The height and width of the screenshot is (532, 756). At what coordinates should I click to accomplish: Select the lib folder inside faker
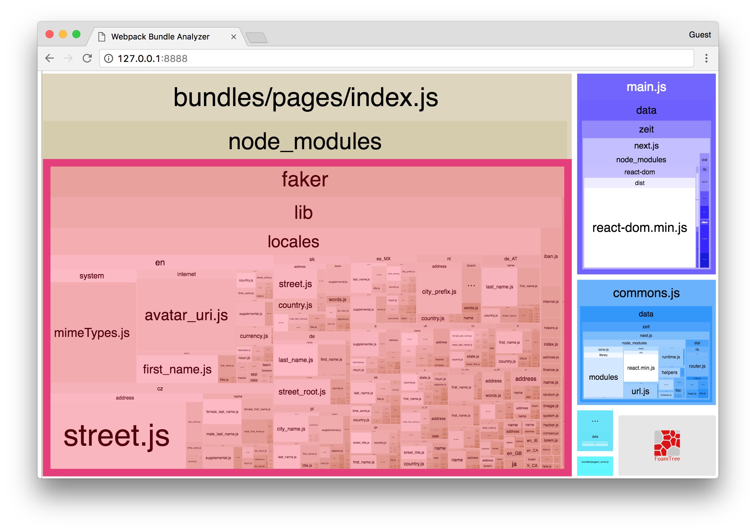coord(304,212)
